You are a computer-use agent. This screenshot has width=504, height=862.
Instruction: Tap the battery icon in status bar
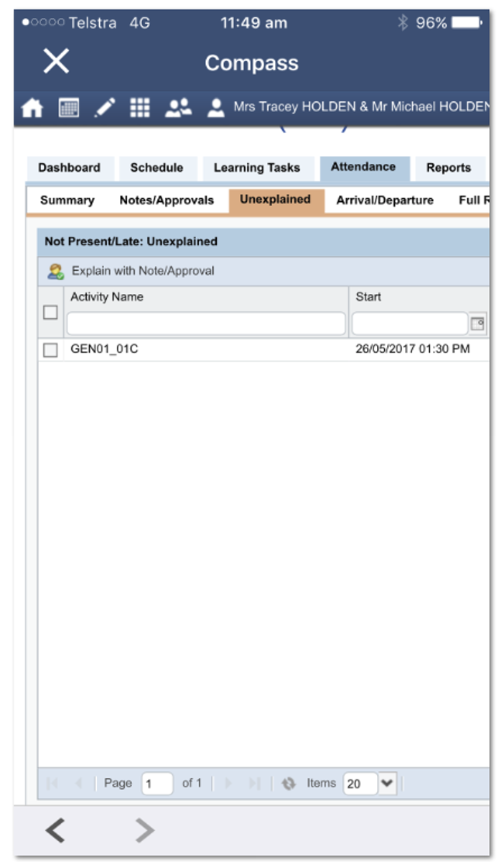(467, 23)
